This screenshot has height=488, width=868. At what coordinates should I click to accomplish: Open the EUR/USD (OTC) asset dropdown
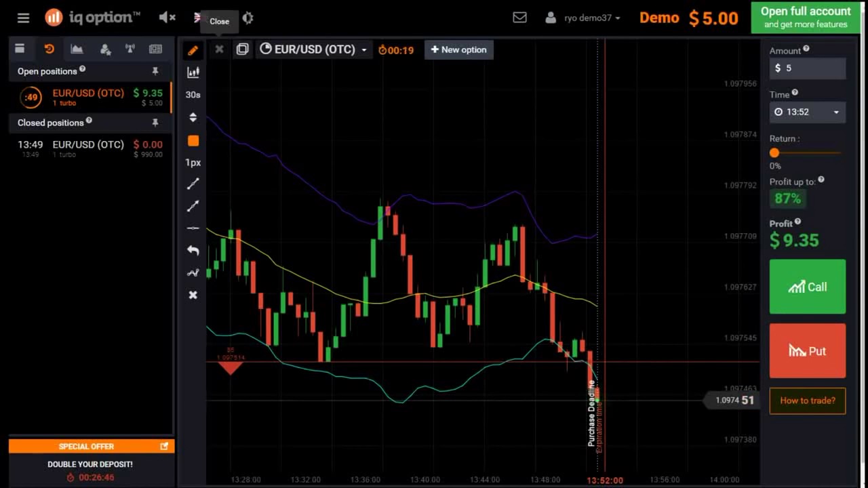click(314, 49)
